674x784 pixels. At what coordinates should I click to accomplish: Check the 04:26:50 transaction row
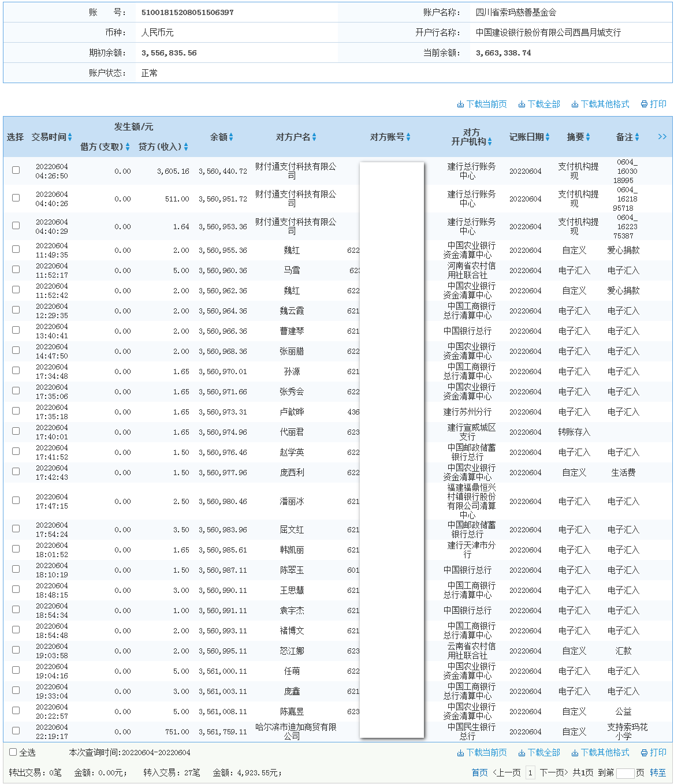[16, 170]
